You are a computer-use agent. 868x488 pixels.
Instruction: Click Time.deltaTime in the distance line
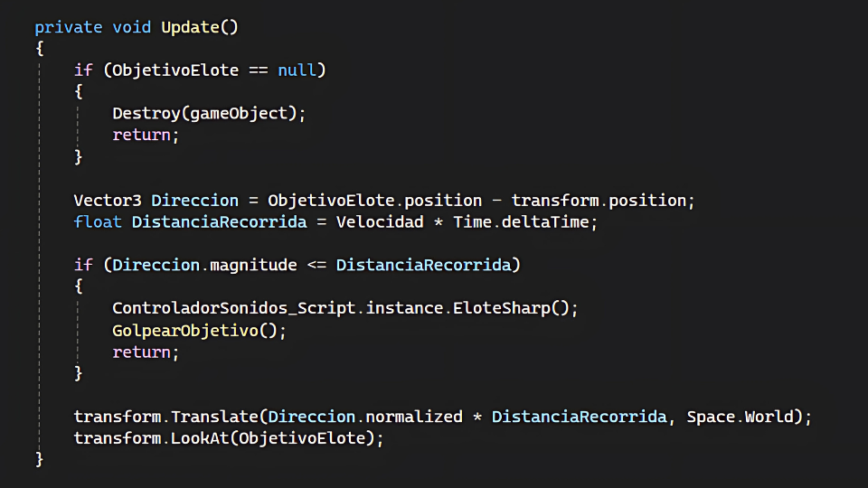coord(521,222)
